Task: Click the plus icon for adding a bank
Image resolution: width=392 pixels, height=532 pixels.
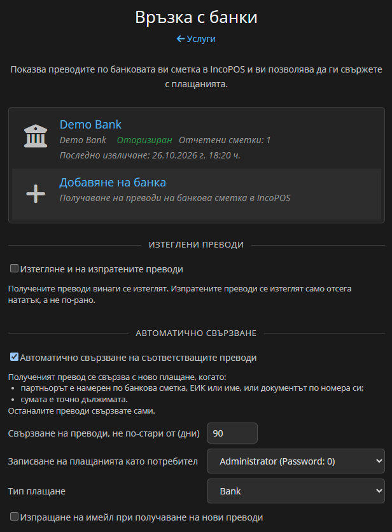Action: click(36, 193)
